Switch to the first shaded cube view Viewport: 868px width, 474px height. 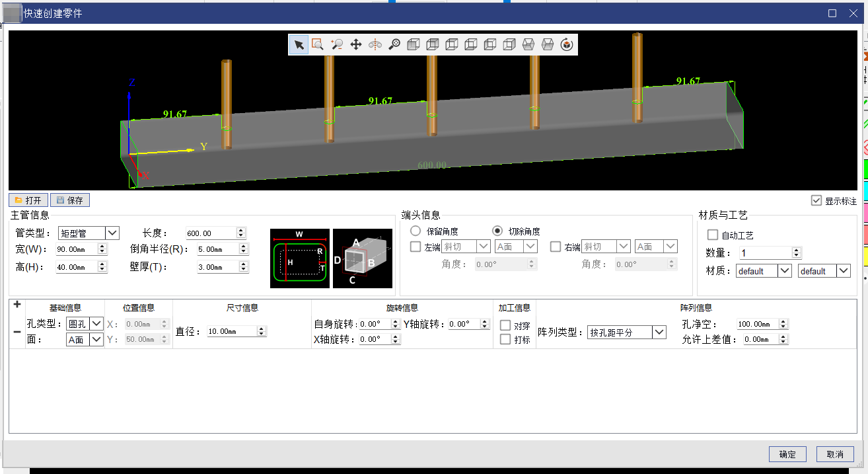(x=414, y=44)
